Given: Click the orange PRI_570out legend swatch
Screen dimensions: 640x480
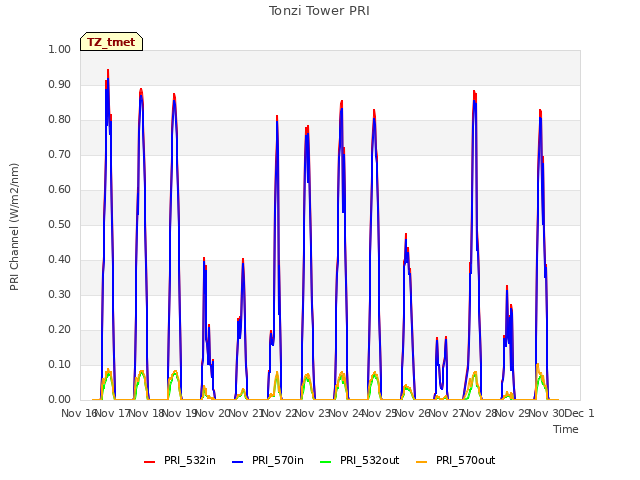Looking at the screenshot, I should [x=422, y=462].
